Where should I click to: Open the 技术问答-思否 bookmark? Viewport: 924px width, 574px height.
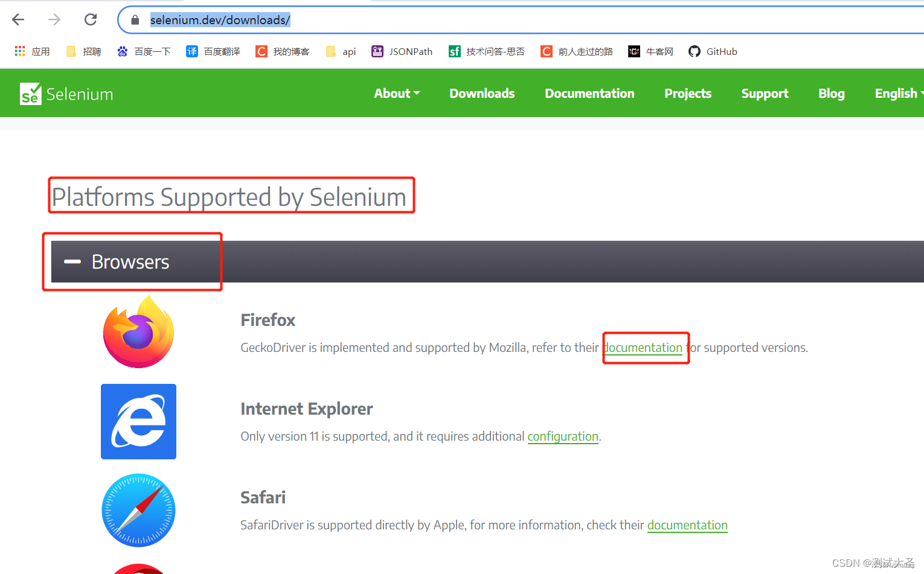click(487, 51)
